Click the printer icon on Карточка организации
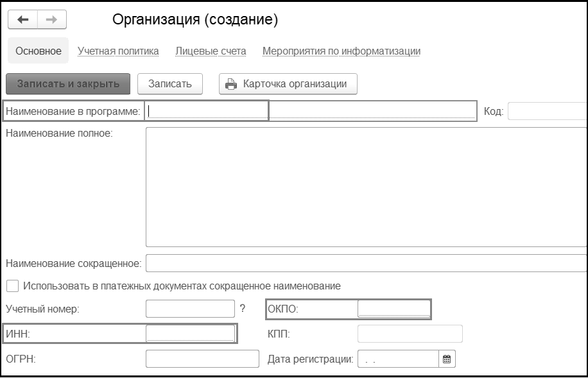This screenshot has height=378, width=588. tap(231, 84)
